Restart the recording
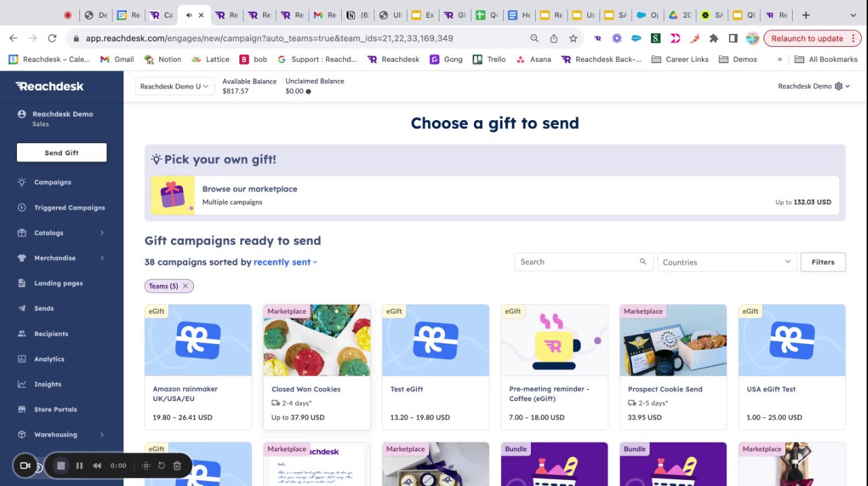 [161, 466]
